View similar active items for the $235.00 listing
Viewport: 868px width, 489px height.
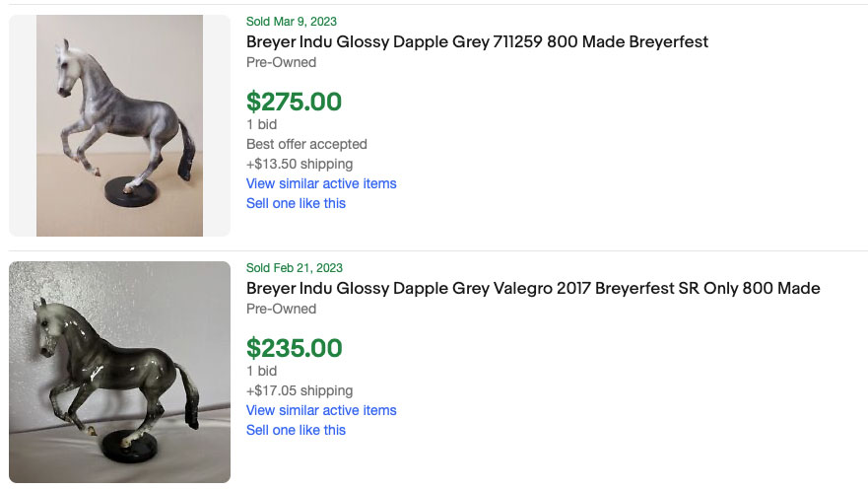click(x=321, y=410)
